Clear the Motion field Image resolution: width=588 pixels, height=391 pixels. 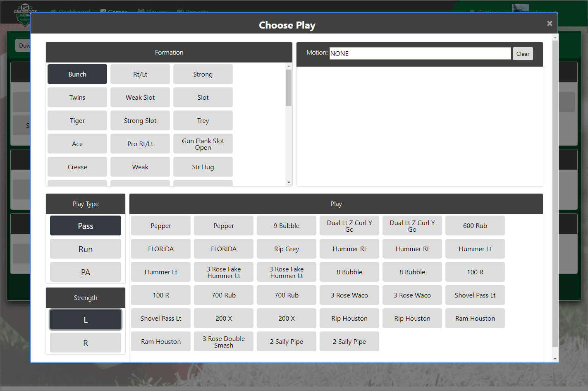click(523, 53)
